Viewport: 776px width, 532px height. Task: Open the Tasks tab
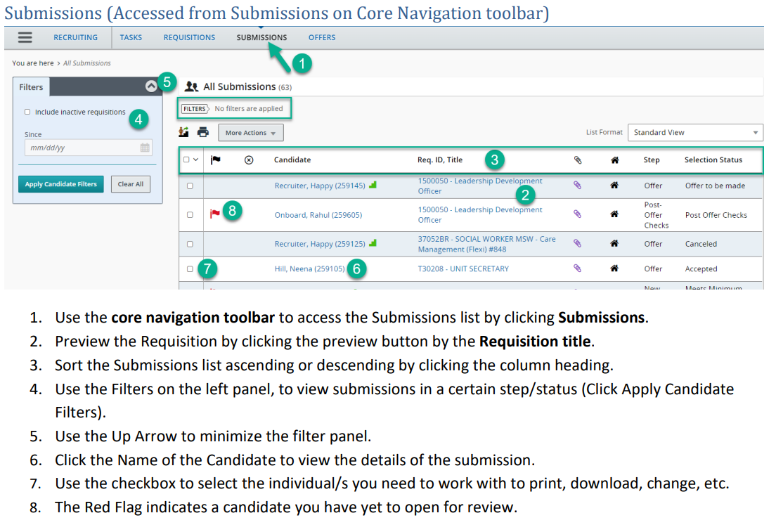(x=131, y=37)
